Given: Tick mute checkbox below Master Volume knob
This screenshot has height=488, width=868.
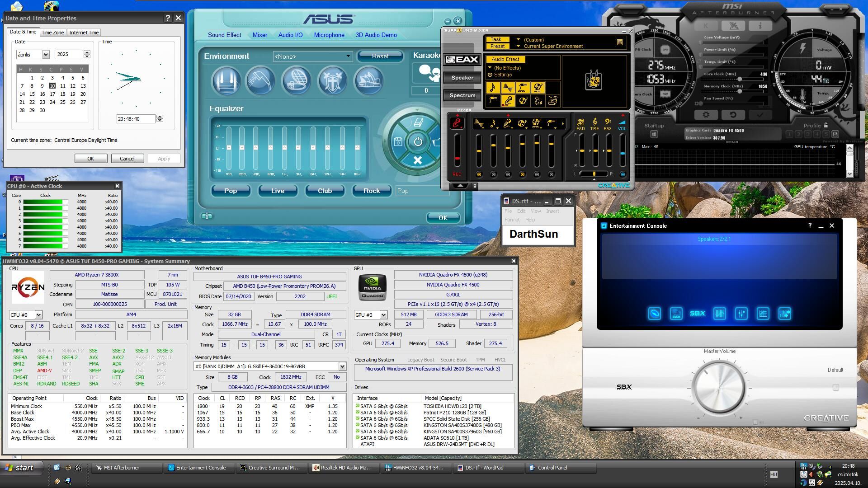Looking at the screenshot, I should (x=755, y=422).
